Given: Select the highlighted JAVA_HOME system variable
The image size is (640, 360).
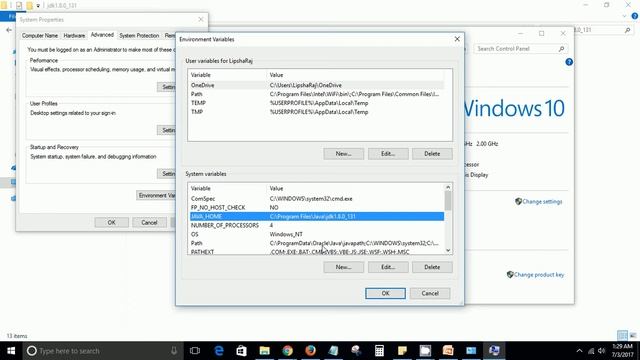Looking at the screenshot, I should tap(317, 216).
